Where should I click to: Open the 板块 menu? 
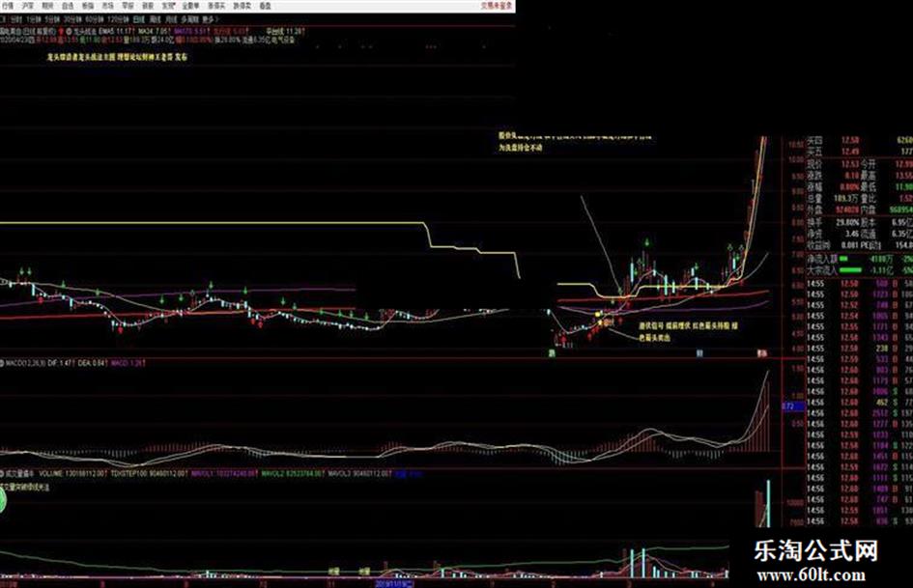88,6
